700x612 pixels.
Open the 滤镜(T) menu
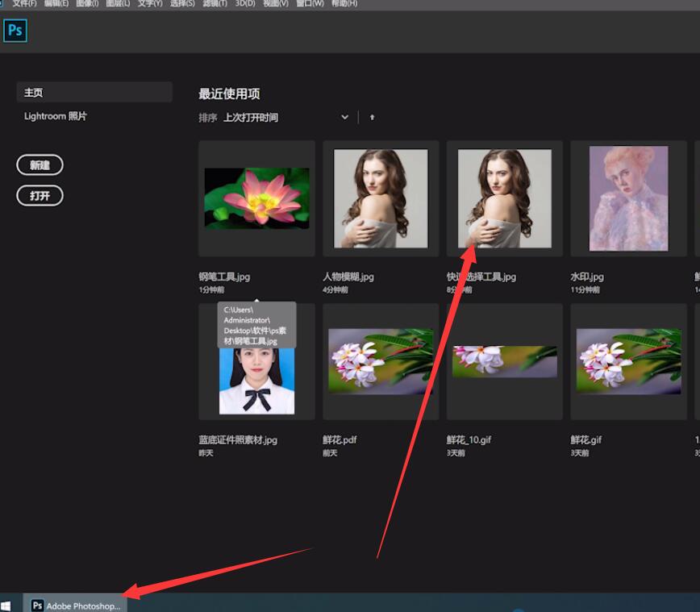pos(215,3)
